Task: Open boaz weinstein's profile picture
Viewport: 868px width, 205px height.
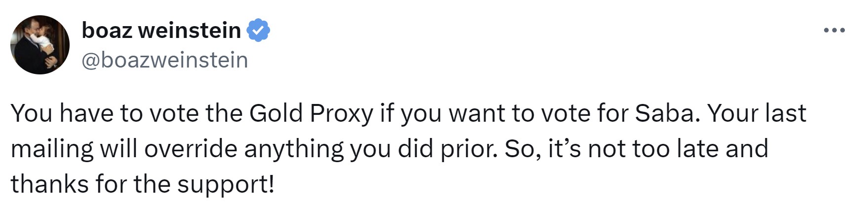Action: click(x=40, y=45)
